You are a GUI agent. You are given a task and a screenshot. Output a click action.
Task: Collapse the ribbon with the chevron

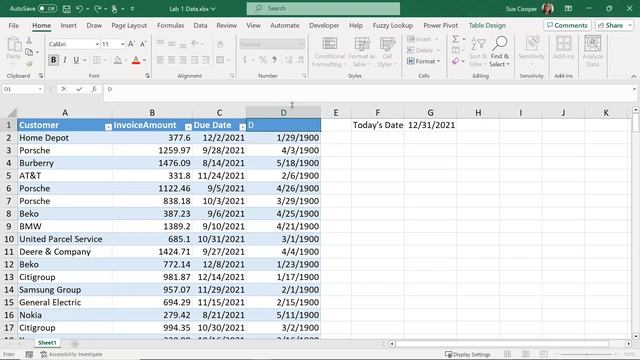click(x=633, y=76)
